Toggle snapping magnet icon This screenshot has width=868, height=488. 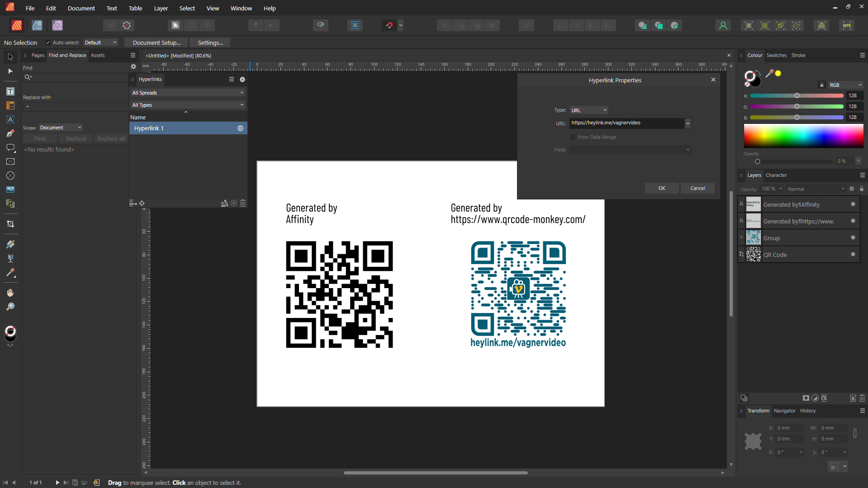389,25
